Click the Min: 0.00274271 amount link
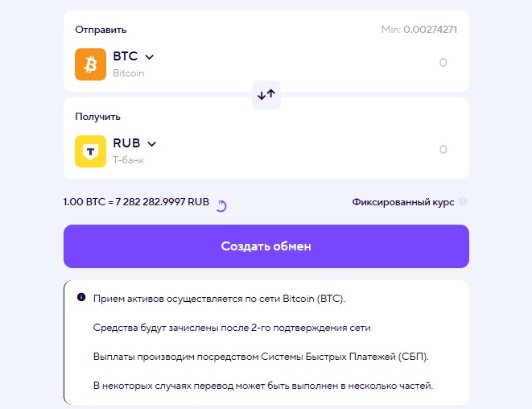 420,30
